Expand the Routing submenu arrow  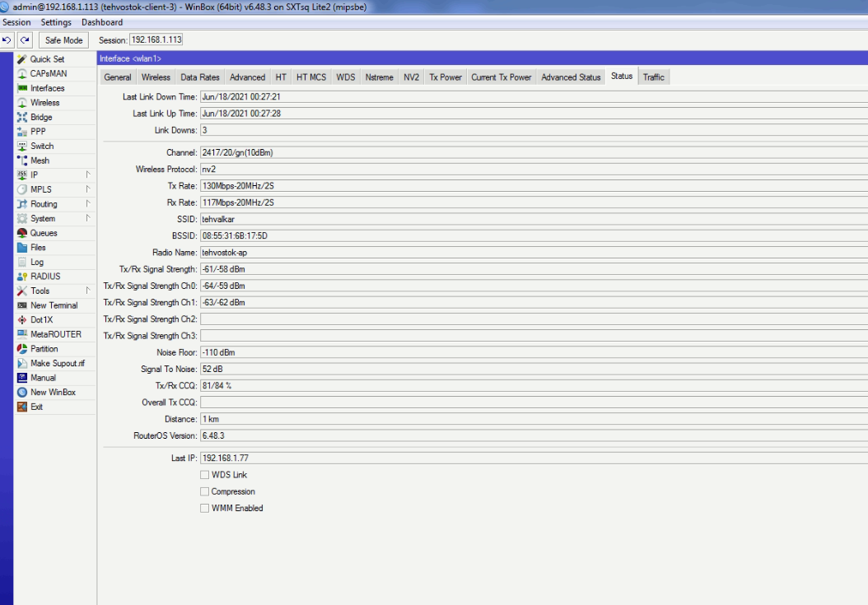tap(88, 203)
